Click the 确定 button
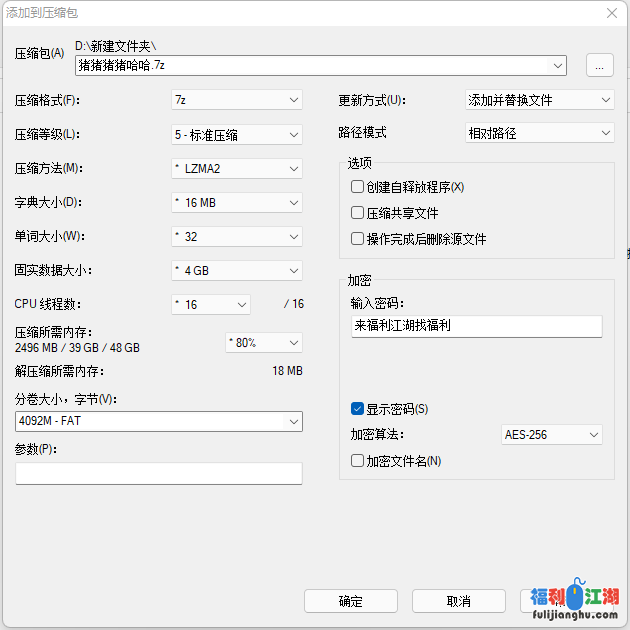The height and width of the screenshot is (630, 630). tap(350, 601)
